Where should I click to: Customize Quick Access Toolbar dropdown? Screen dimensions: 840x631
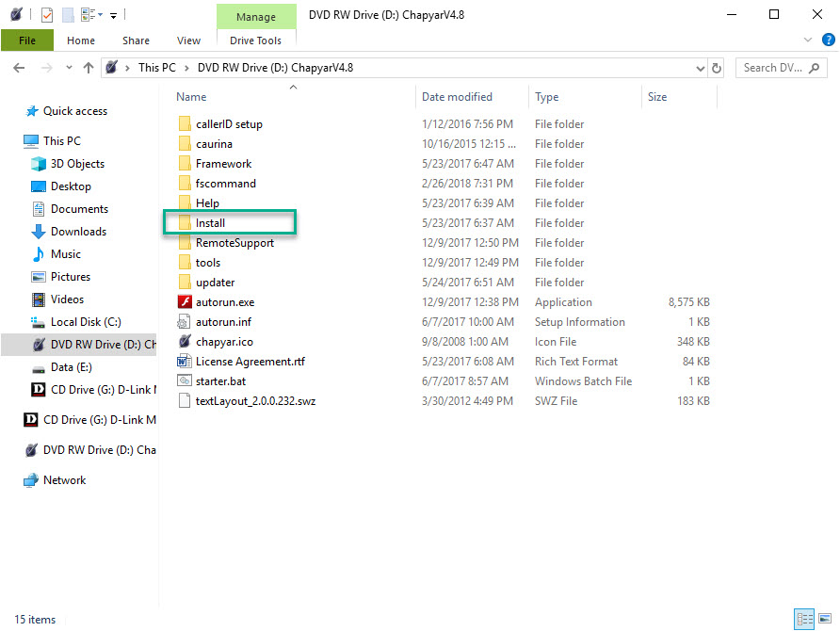(x=114, y=15)
